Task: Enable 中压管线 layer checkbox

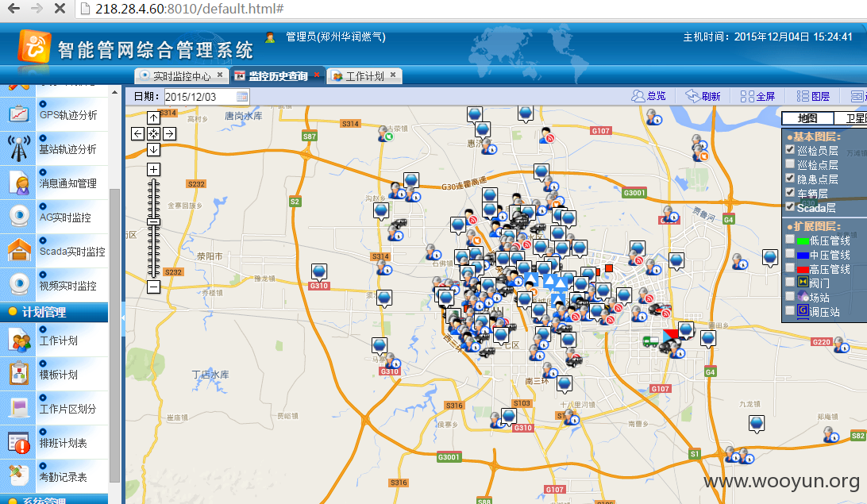Action: coord(790,254)
